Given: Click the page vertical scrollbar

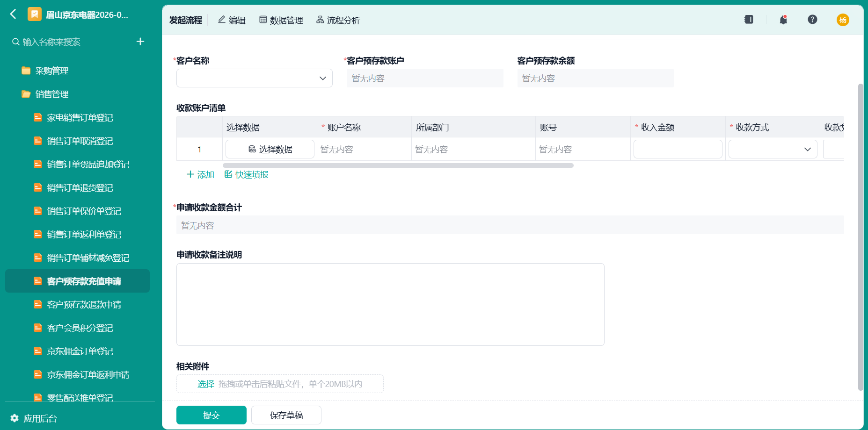Looking at the screenshot, I should 861,236.
